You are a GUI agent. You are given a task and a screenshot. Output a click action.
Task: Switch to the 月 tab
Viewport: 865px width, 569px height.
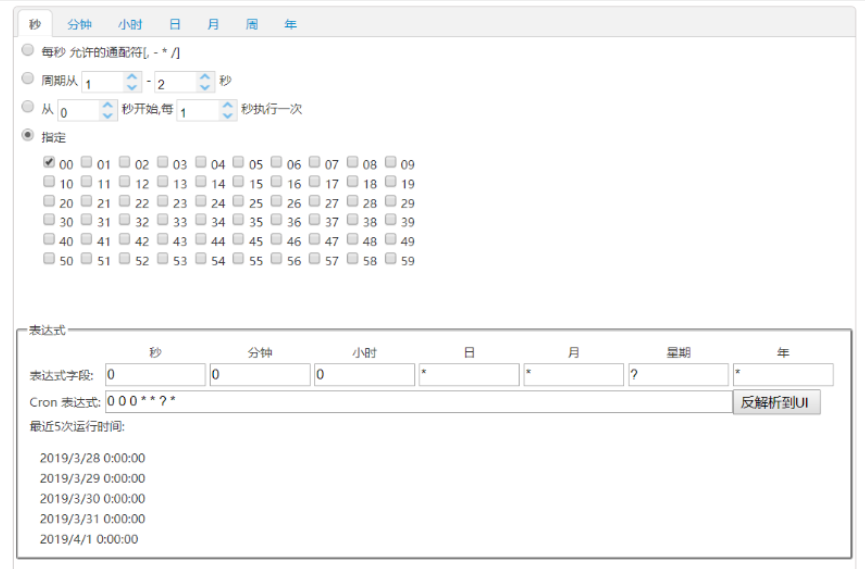213,24
